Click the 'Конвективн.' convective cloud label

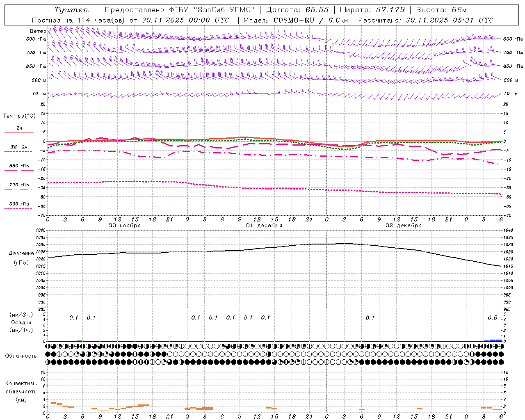coord(21,383)
